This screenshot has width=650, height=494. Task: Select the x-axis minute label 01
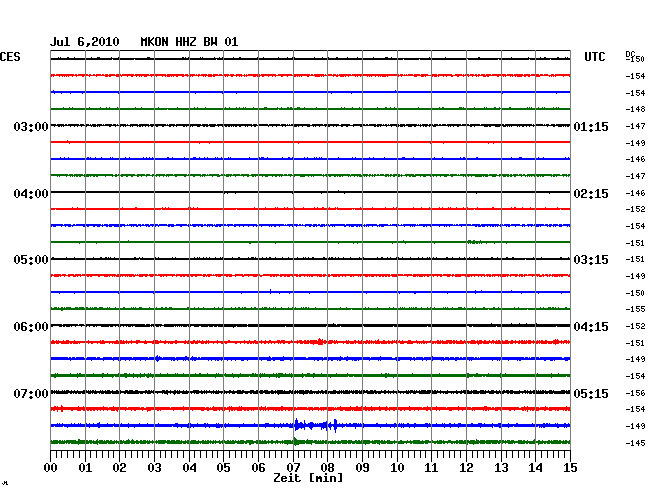pyautogui.click(x=85, y=467)
